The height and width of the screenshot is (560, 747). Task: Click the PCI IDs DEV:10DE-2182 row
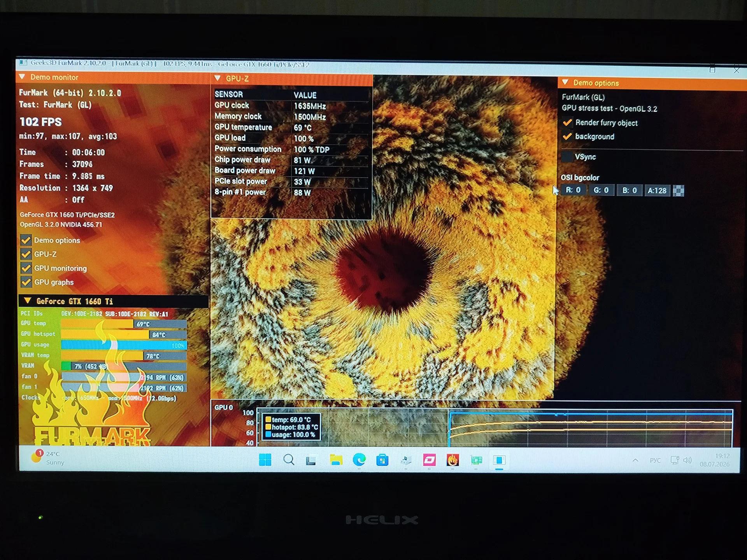pyautogui.click(x=95, y=313)
